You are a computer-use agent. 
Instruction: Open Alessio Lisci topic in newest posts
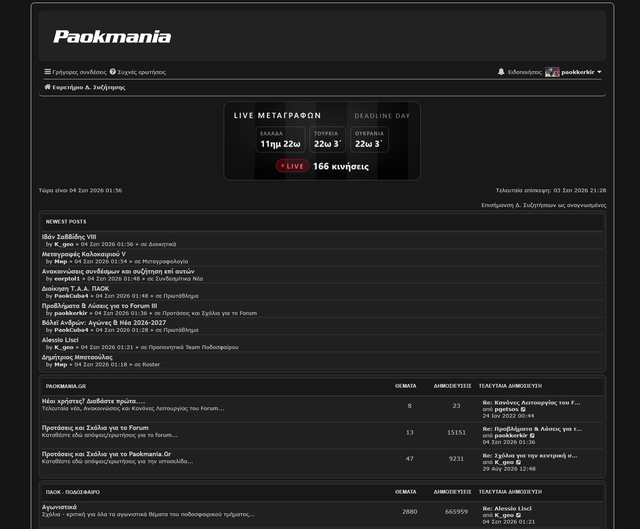[60, 340]
